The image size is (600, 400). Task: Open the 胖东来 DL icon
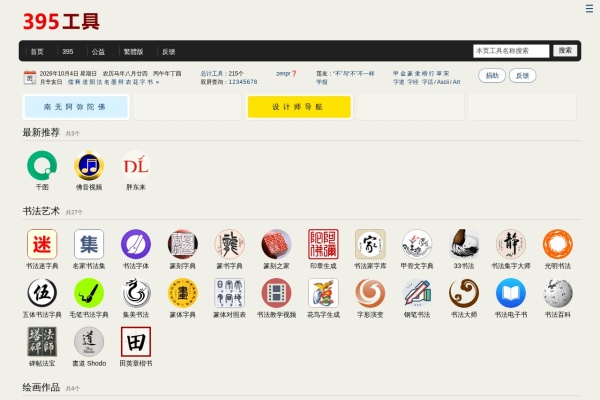pyautogui.click(x=136, y=165)
